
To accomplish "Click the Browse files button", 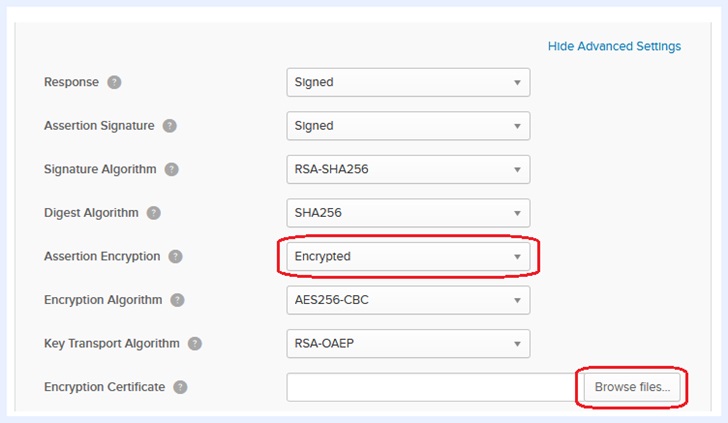I will pos(632,387).
